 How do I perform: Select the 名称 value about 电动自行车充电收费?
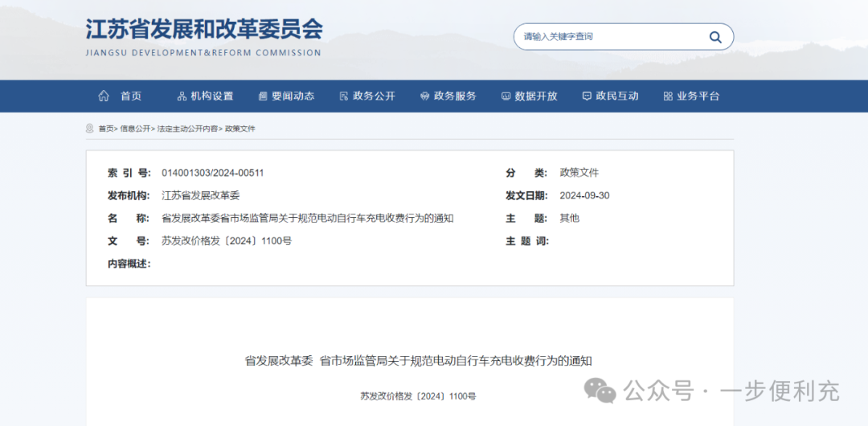[x=308, y=219]
